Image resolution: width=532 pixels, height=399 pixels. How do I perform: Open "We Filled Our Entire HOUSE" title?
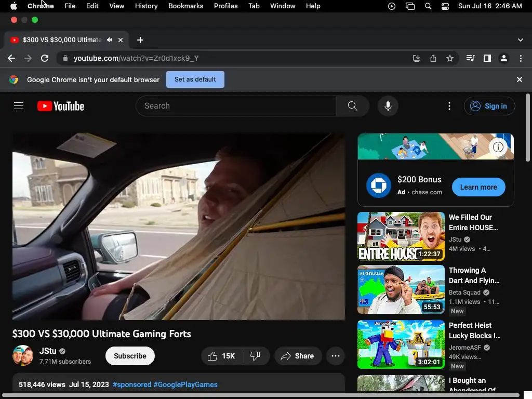point(473,222)
